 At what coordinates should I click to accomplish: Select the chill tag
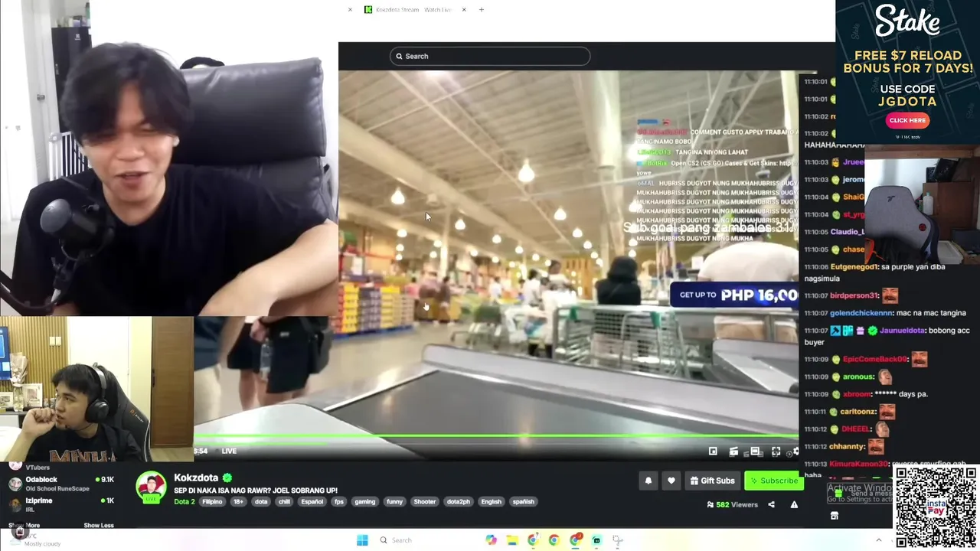coord(284,502)
